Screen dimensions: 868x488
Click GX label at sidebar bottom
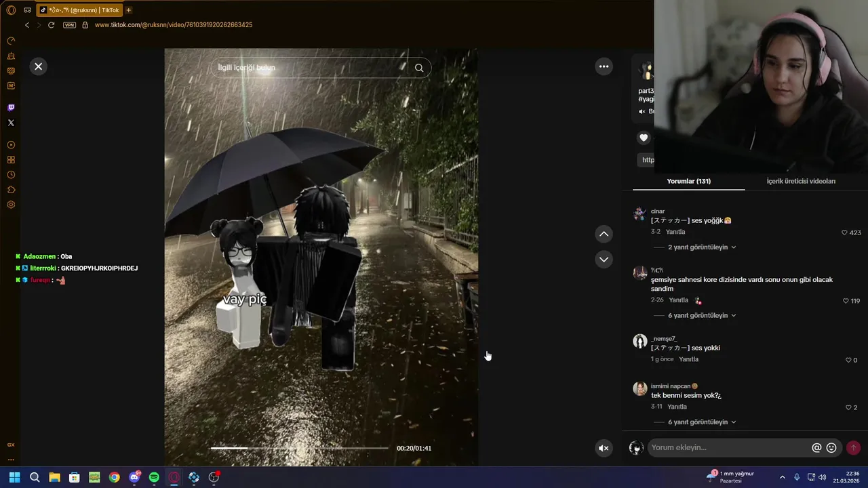[x=11, y=445]
